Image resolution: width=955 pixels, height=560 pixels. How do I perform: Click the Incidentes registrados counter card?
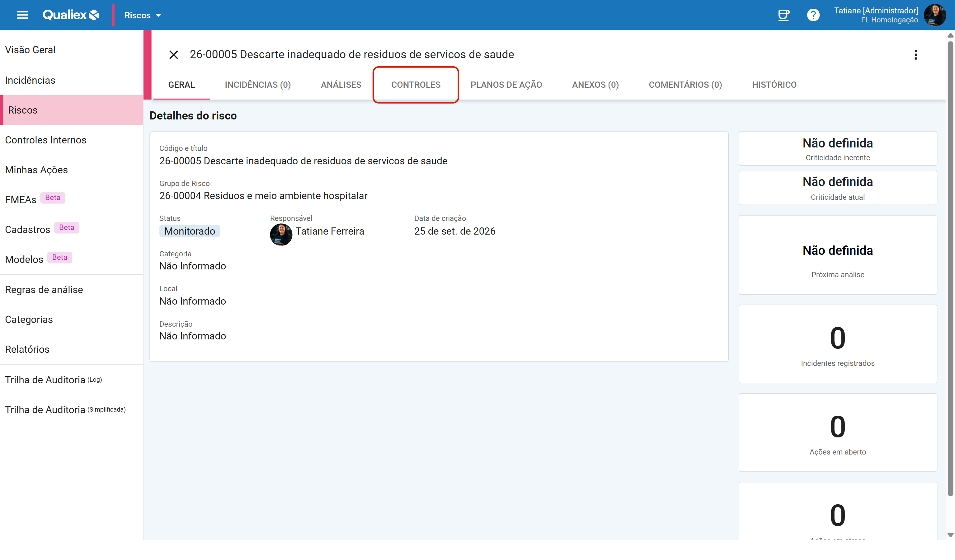click(x=837, y=344)
